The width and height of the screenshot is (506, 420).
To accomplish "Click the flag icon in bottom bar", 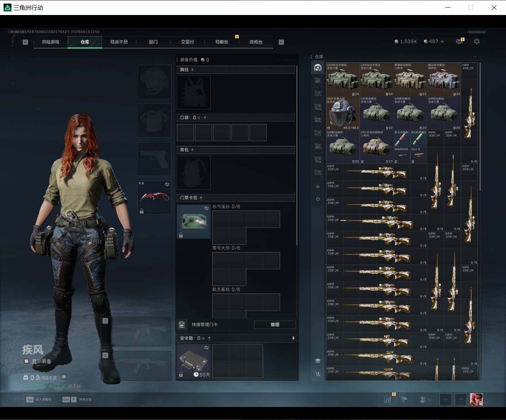I will (x=404, y=399).
